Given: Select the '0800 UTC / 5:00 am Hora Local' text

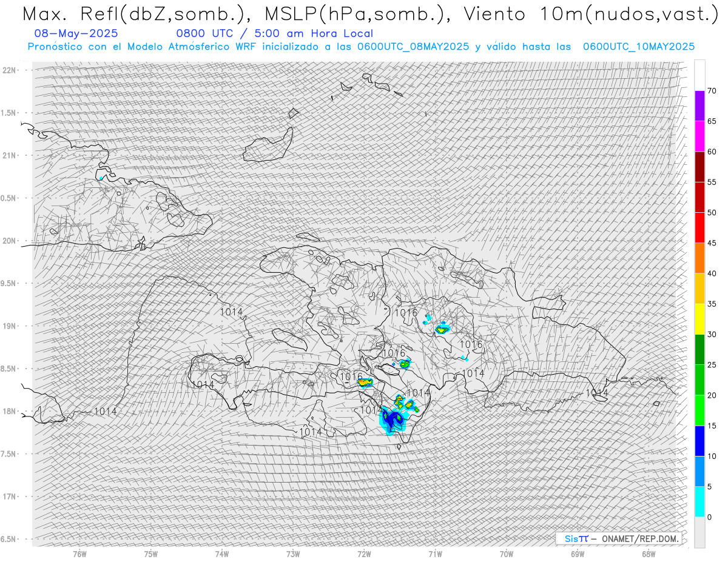Looking at the screenshot, I should (275, 33).
